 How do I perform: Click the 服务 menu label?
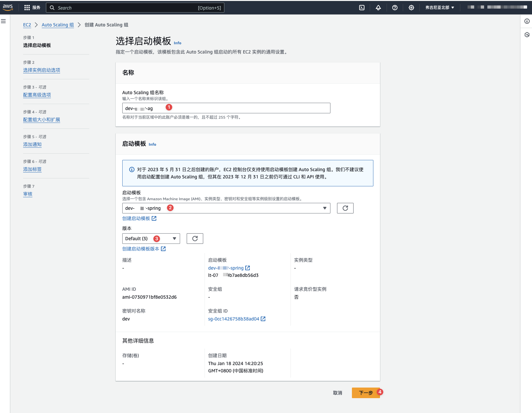pos(36,8)
